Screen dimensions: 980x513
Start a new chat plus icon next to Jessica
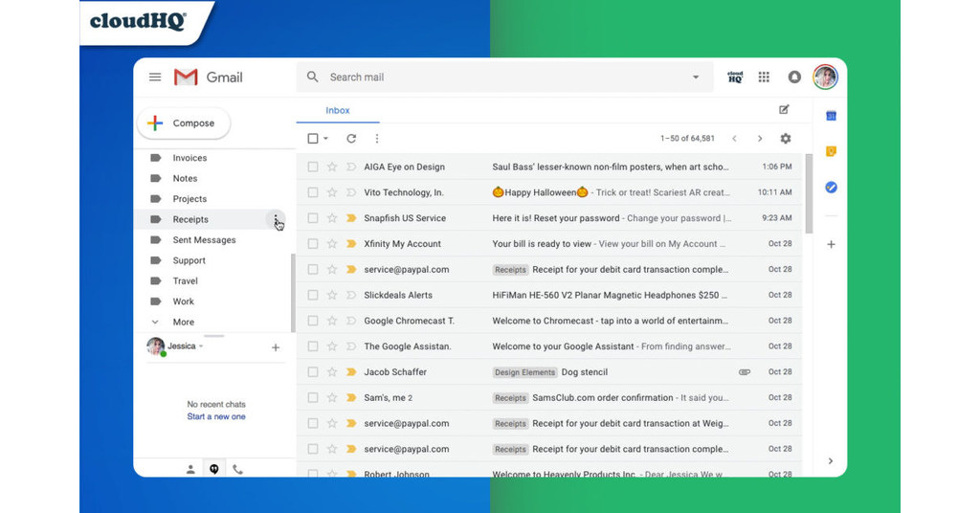pyautogui.click(x=276, y=347)
